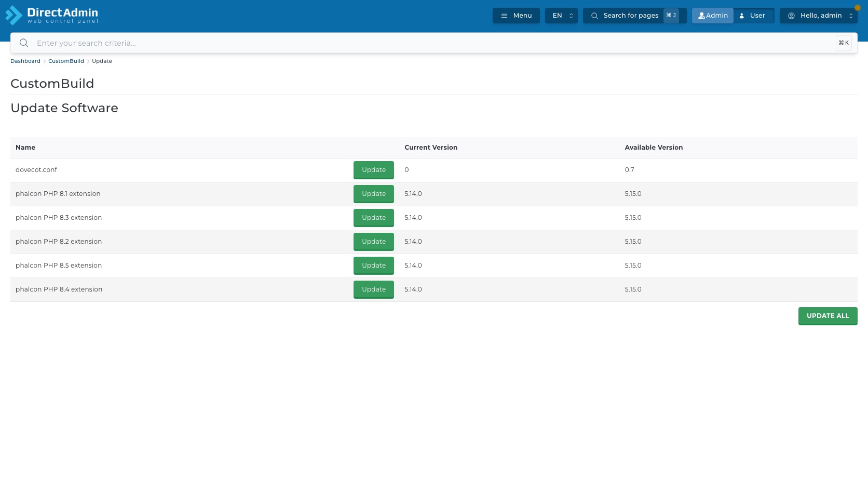Image resolution: width=868 pixels, height=489 pixels.
Task: Update phalcon PHP 8.2 extension
Action: coord(374,242)
